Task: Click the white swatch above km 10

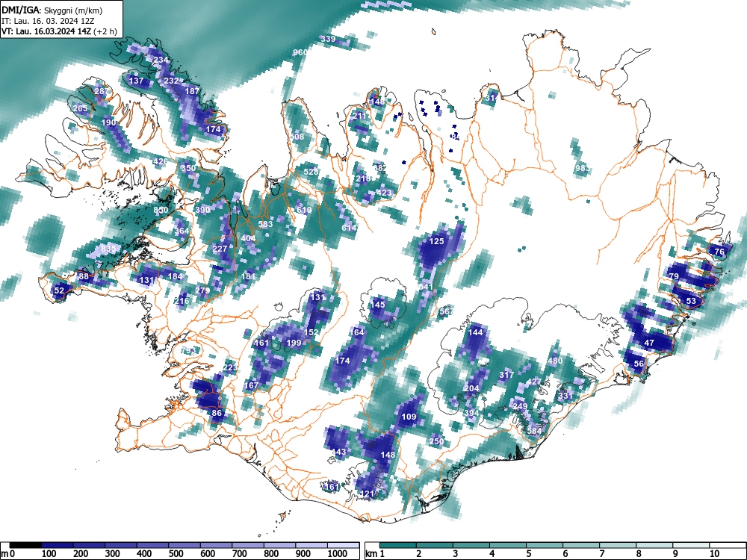Action: 728,545
